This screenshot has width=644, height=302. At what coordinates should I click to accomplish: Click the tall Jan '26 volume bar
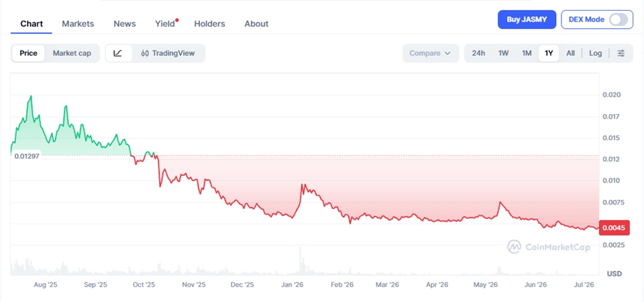[301, 261]
